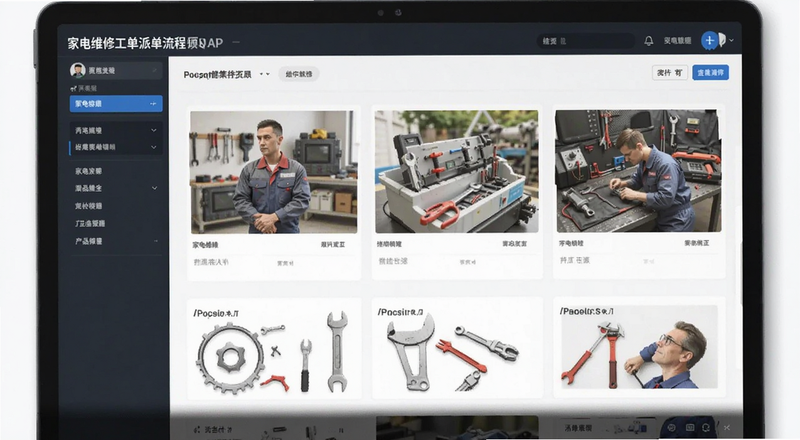
Task: Click the white outlined button at top right
Action: point(669,72)
